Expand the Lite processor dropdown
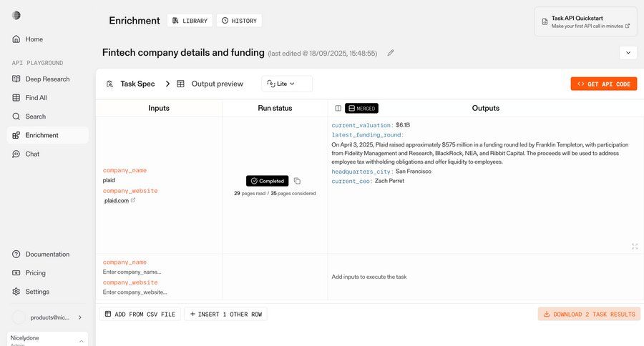 pyautogui.click(x=287, y=84)
